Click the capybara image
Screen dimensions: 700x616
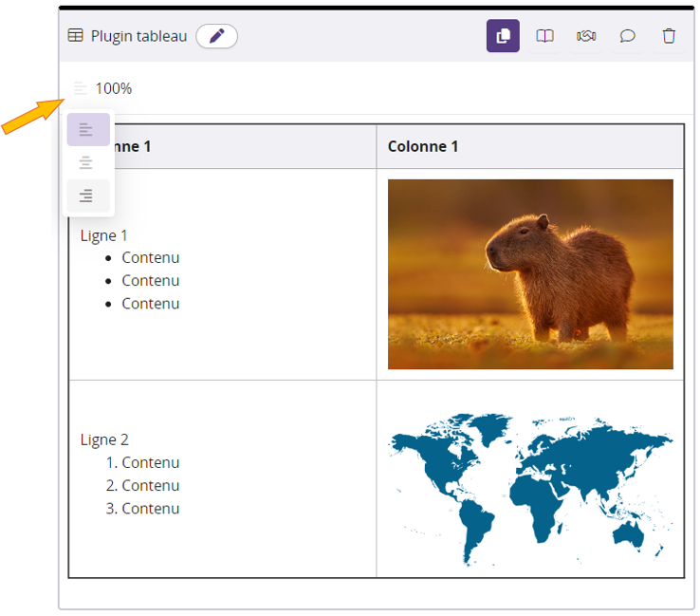coord(530,273)
